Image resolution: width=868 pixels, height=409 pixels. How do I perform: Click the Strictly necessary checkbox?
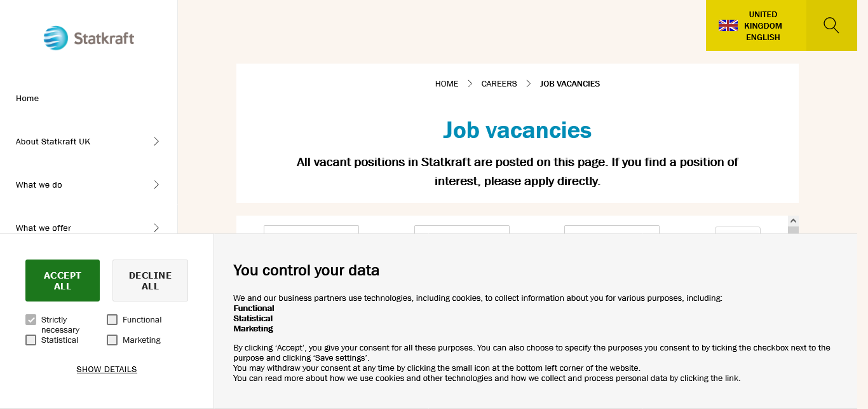click(31, 320)
